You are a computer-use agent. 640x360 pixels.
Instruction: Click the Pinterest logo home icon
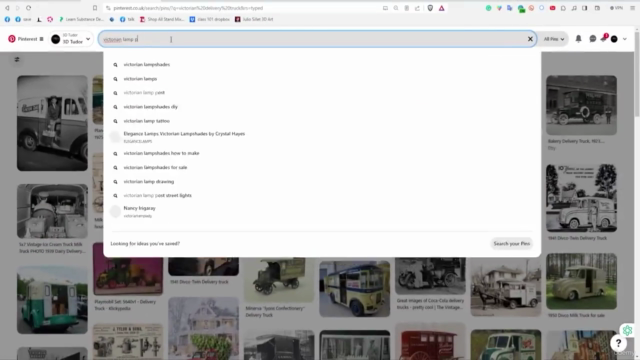click(x=12, y=39)
